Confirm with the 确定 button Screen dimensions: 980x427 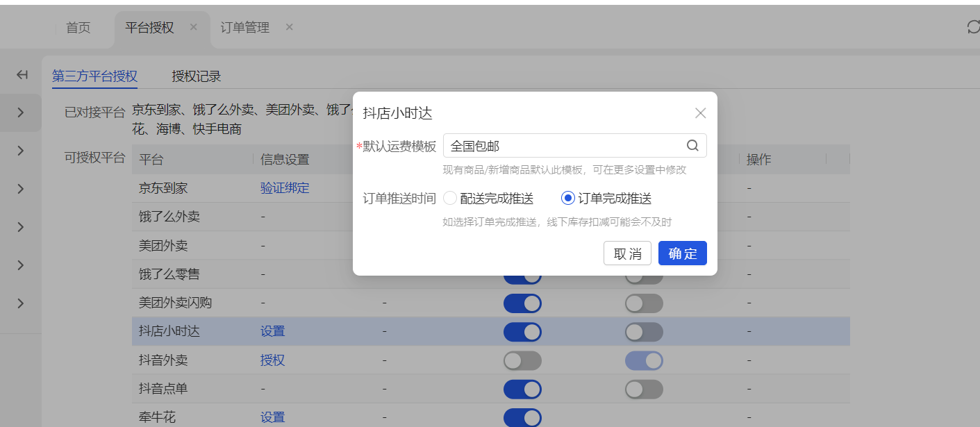point(683,253)
